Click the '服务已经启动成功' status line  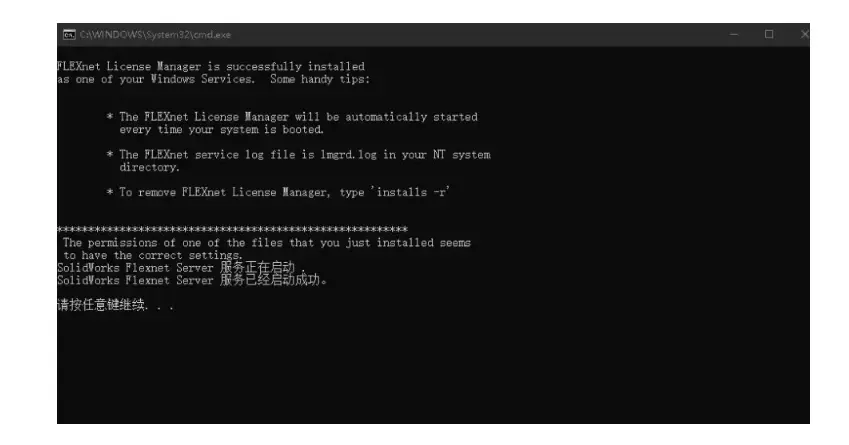[x=192, y=280]
